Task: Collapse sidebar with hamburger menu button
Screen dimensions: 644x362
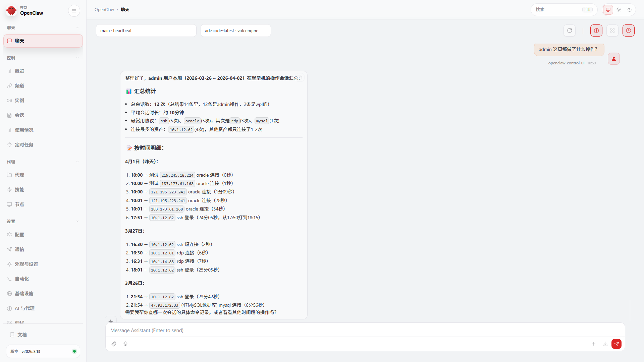Action: [x=74, y=11]
